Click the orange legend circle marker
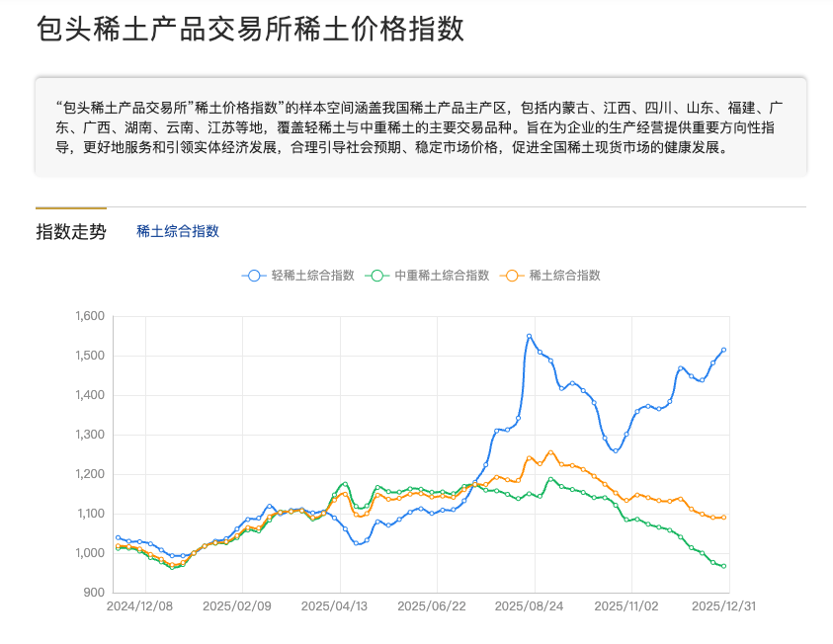 tap(512, 276)
